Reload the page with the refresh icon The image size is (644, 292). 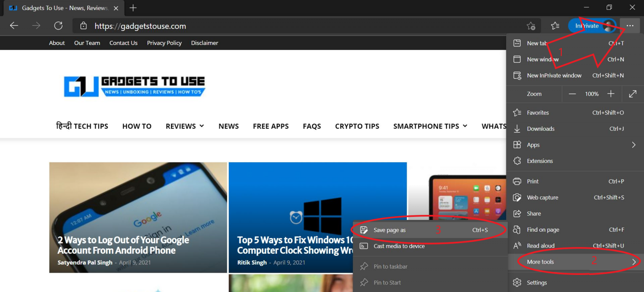58,26
